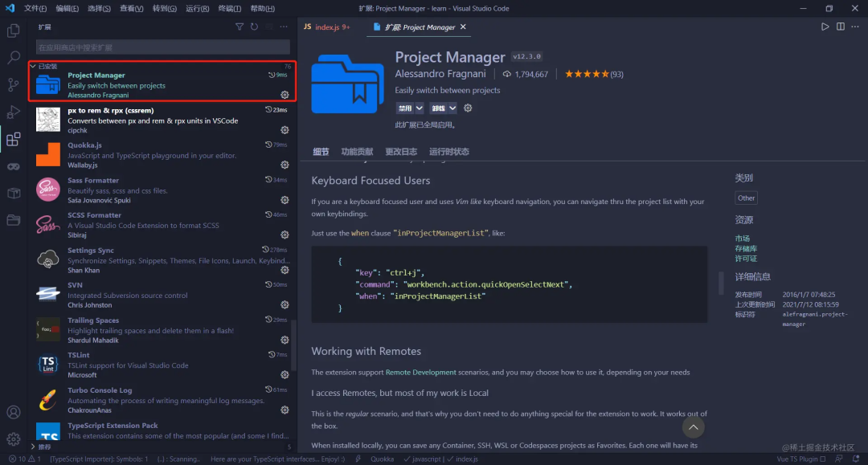Viewport: 868px width, 465px height.
Task: Click split editor icon in top right
Action: pyautogui.click(x=841, y=27)
